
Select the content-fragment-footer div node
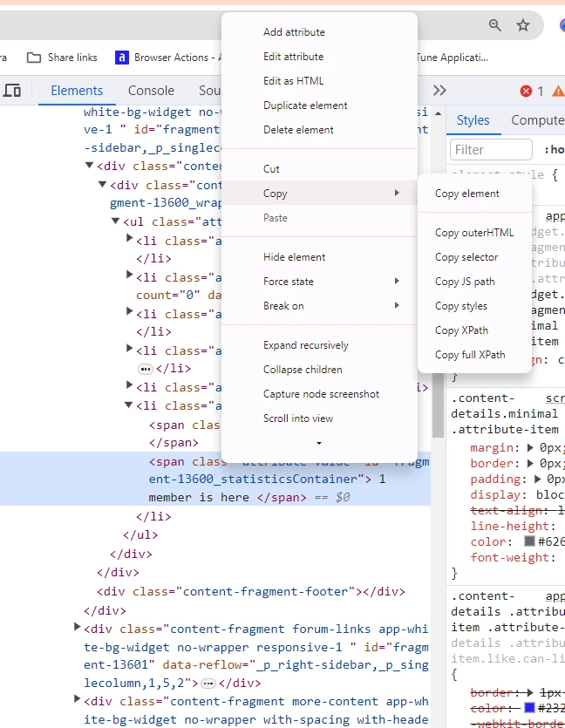[x=251, y=592]
